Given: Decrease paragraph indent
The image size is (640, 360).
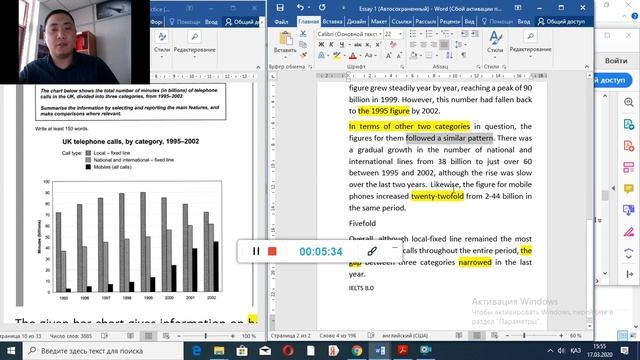Looking at the screenshot, I should (x=464, y=33).
